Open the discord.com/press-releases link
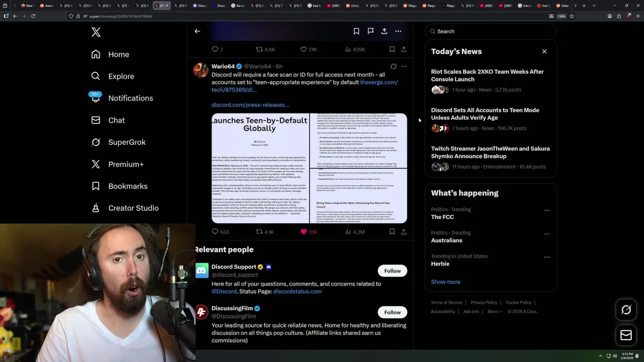This screenshot has width=644, height=362. tap(250, 105)
